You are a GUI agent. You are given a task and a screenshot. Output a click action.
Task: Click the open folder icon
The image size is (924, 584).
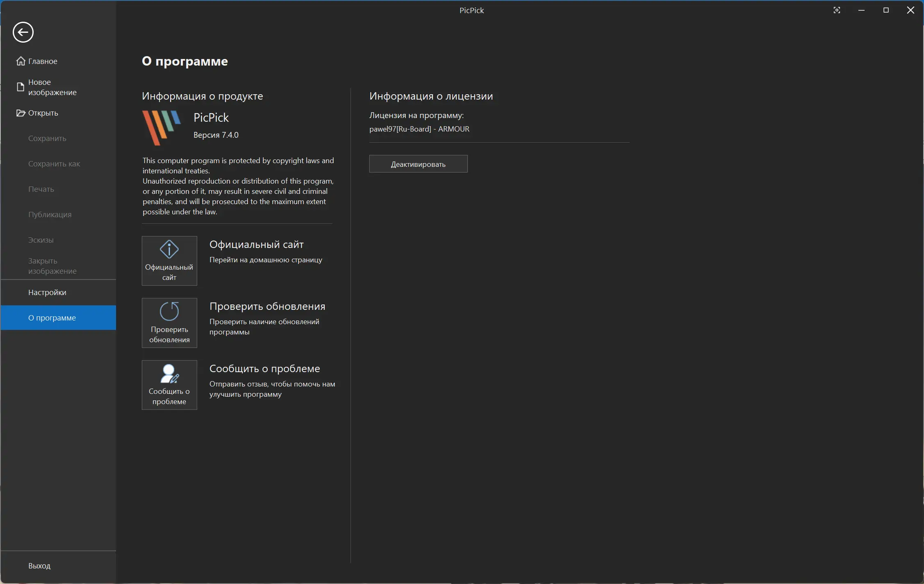tap(20, 113)
